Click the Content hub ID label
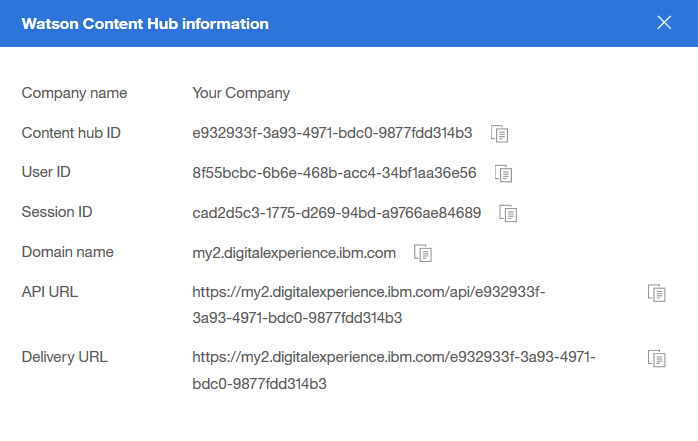 (x=71, y=133)
